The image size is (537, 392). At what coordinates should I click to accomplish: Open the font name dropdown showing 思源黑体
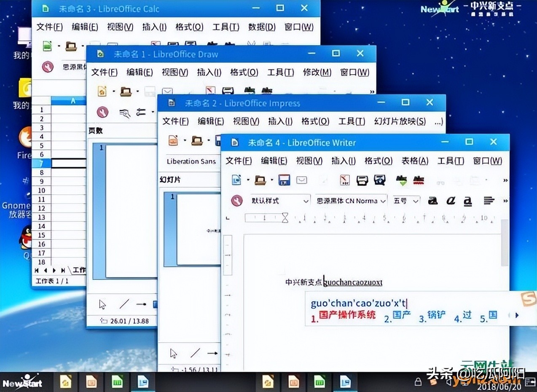[350, 201]
